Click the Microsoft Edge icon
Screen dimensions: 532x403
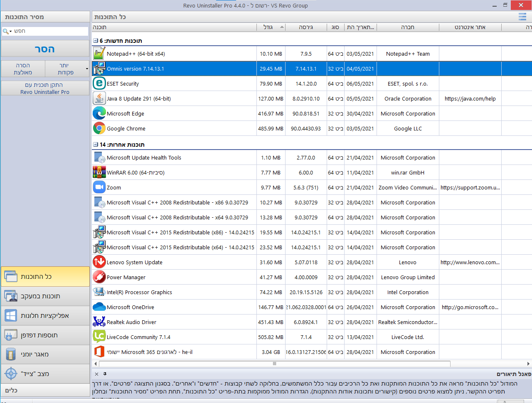pos(99,113)
